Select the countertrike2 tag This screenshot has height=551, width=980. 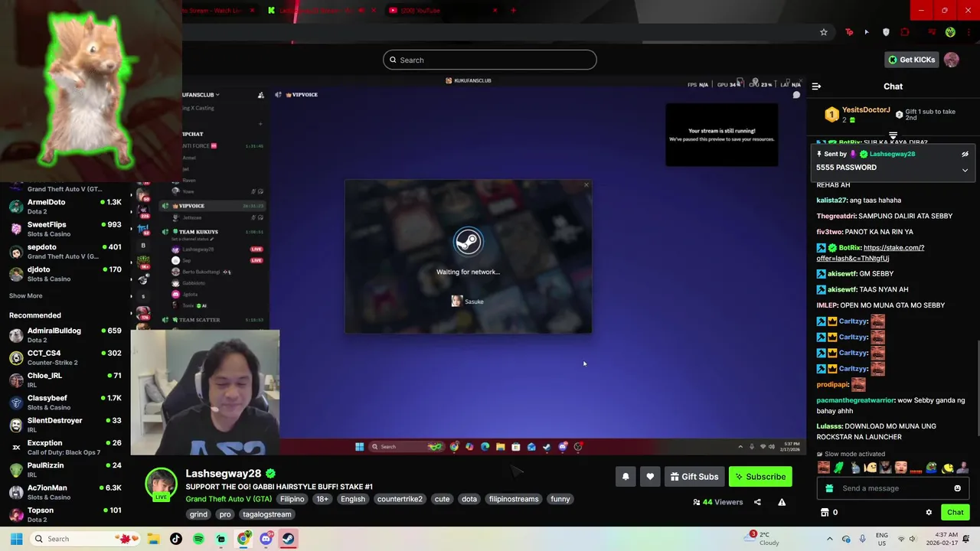click(x=400, y=499)
